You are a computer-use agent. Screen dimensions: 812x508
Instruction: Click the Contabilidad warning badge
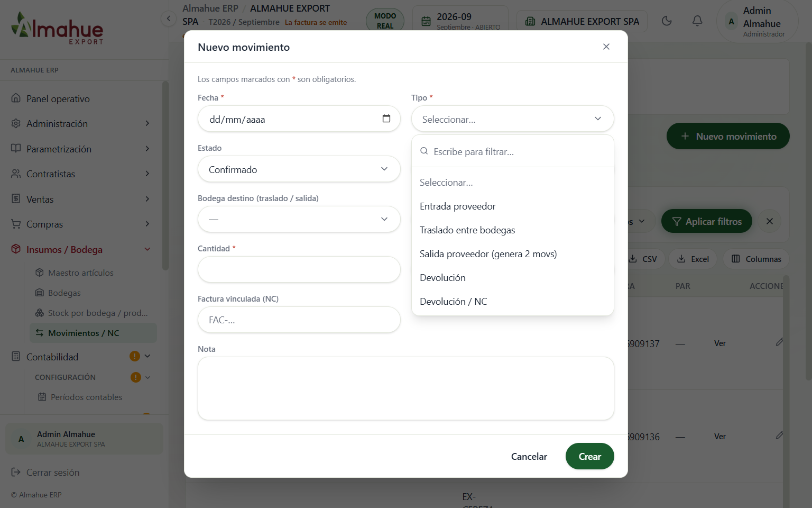135,356
